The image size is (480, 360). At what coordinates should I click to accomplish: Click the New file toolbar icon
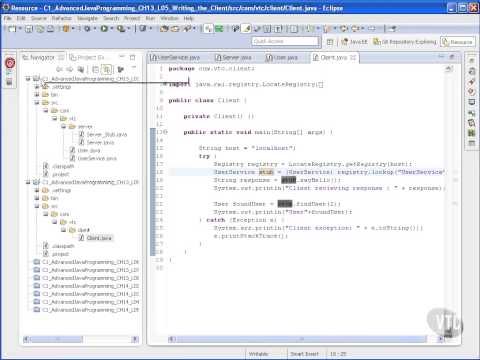tap(12, 29)
